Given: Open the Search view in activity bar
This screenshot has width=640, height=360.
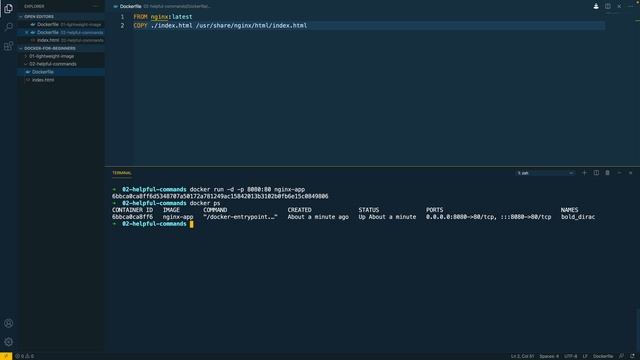Looking at the screenshot, I should pyautogui.click(x=8, y=27).
